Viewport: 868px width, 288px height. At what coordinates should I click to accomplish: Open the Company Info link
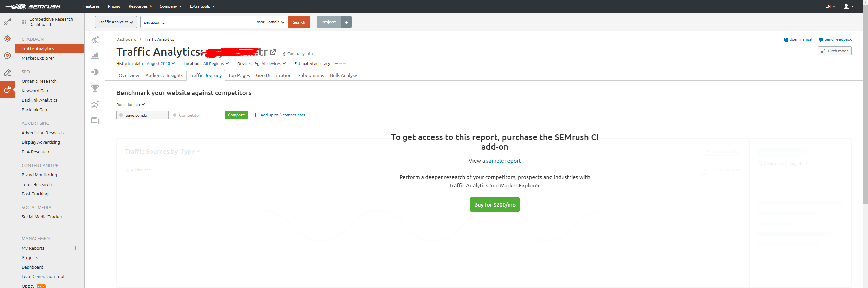(x=300, y=54)
